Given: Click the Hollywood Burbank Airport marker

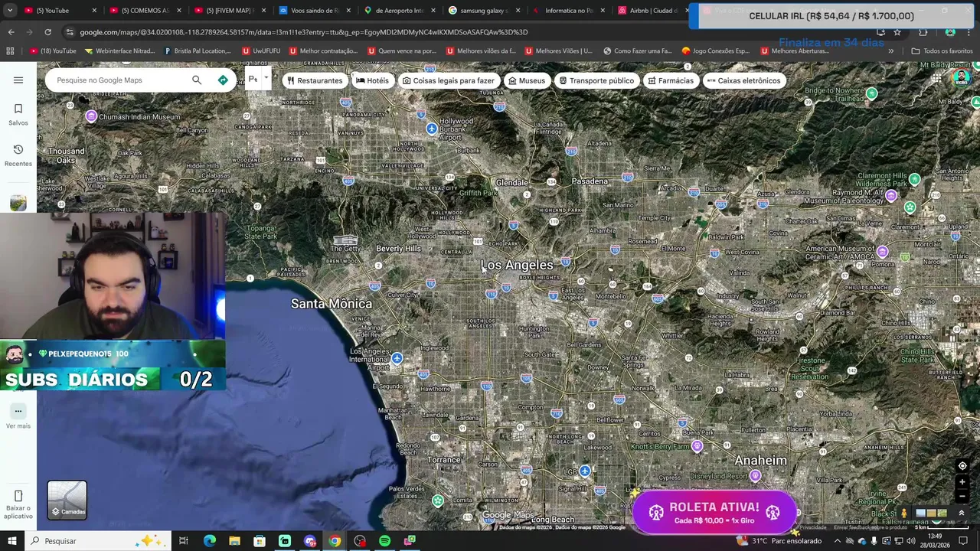Looking at the screenshot, I should tap(432, 129).
